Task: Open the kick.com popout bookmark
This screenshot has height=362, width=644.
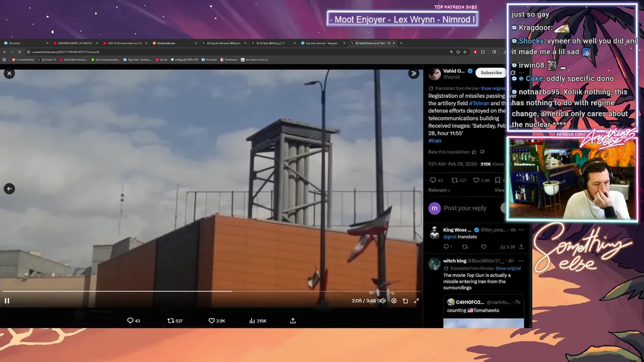Action: click(x=106, y=59)
